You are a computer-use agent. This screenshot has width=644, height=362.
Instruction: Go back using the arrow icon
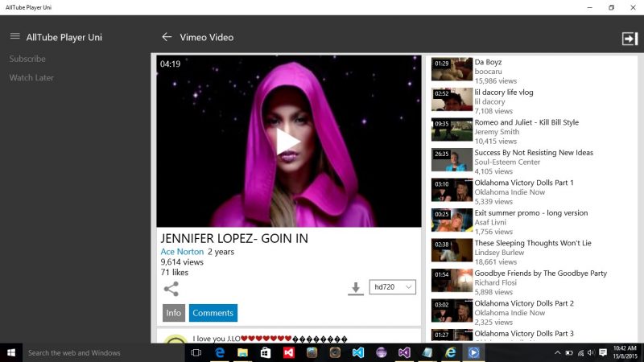[167, 37]
